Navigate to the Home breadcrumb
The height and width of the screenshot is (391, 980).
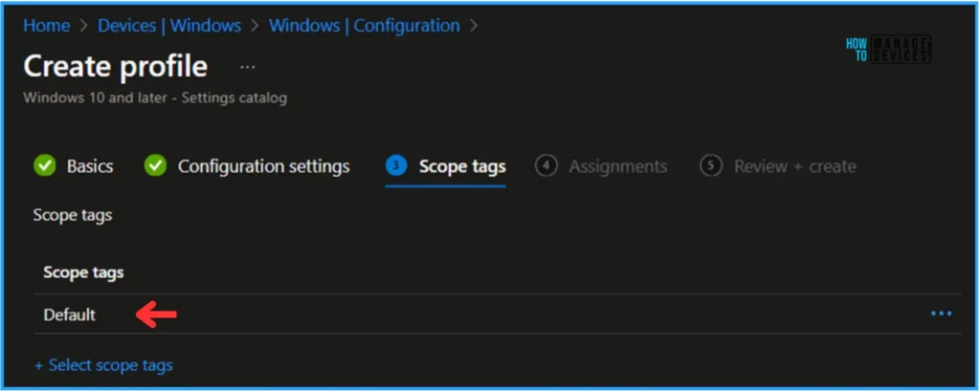pos(46,26)
